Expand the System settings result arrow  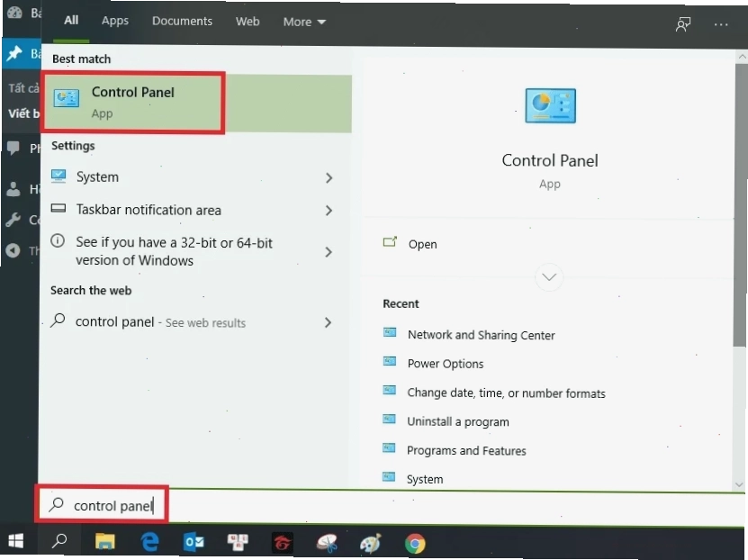(329, 178)
